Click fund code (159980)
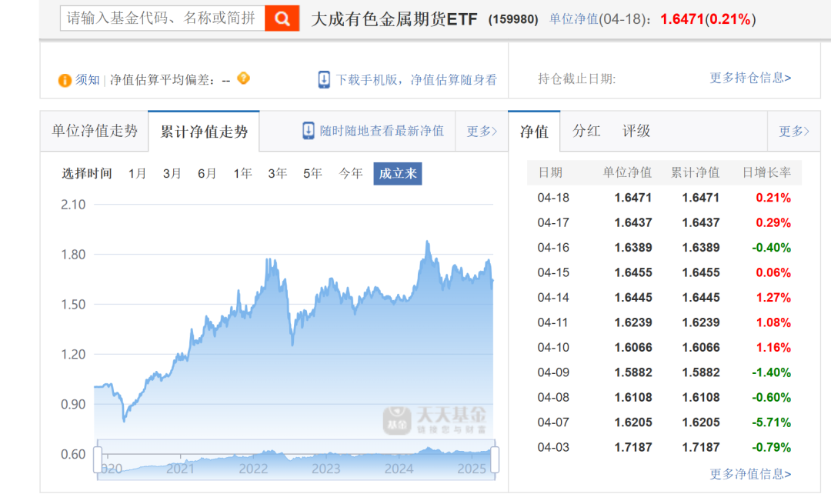Viewport: 831px width, 504px height. pos(513,19)
